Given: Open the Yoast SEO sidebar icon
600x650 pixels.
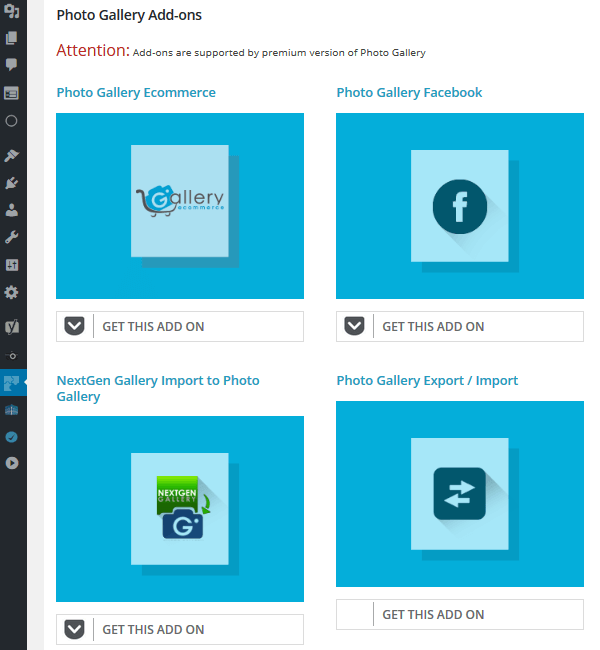Looking at the screenshot, I should point(12,327).
